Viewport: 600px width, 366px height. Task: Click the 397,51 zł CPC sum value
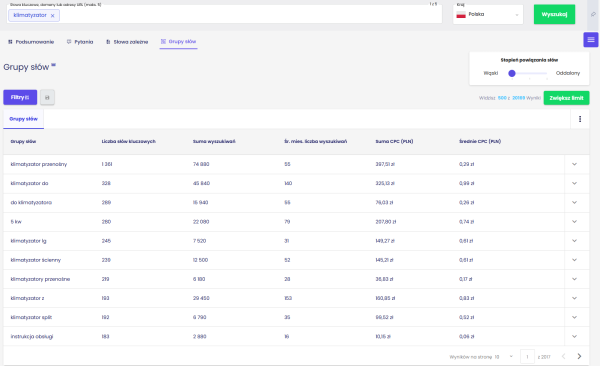385,164
